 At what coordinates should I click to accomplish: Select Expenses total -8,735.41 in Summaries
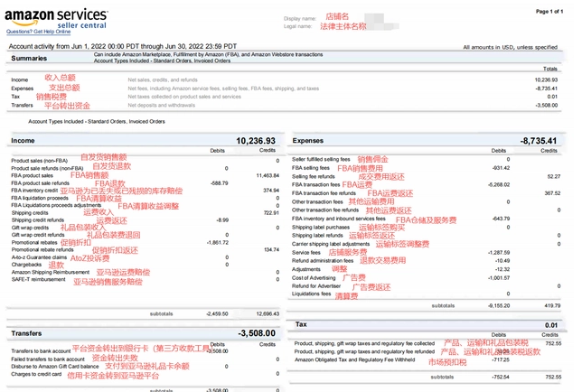pyautogui.click(x=547, y=89)
